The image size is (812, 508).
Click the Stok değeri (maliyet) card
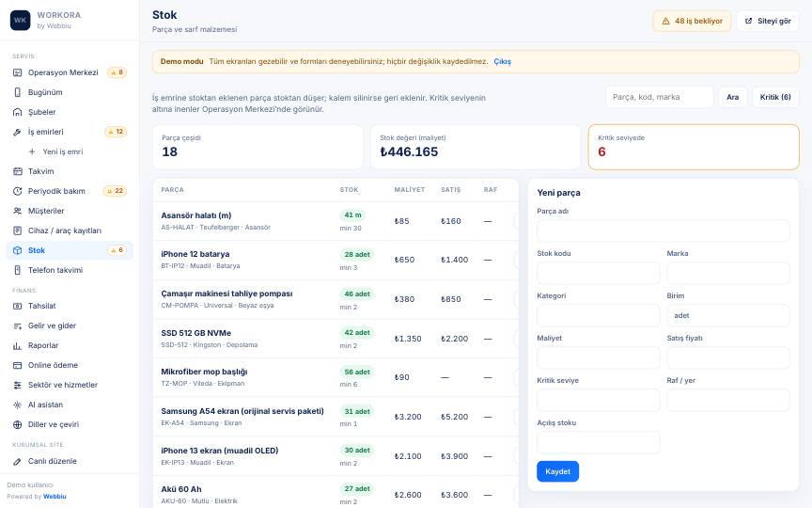[x=476, y=147]
